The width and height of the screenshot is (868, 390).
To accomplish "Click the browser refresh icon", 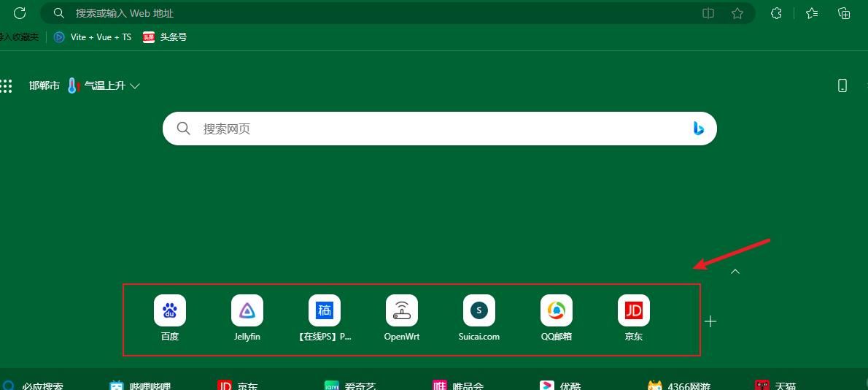I will [x=20, y=13].
